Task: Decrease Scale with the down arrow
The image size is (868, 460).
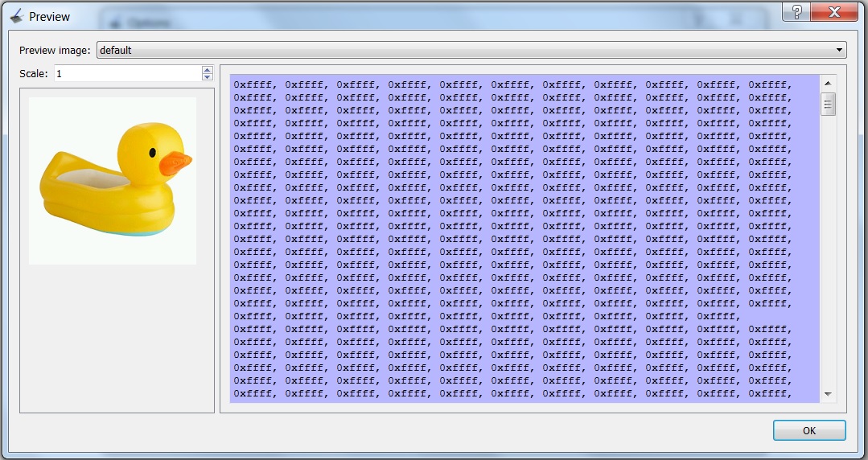Action: point(208,77)
